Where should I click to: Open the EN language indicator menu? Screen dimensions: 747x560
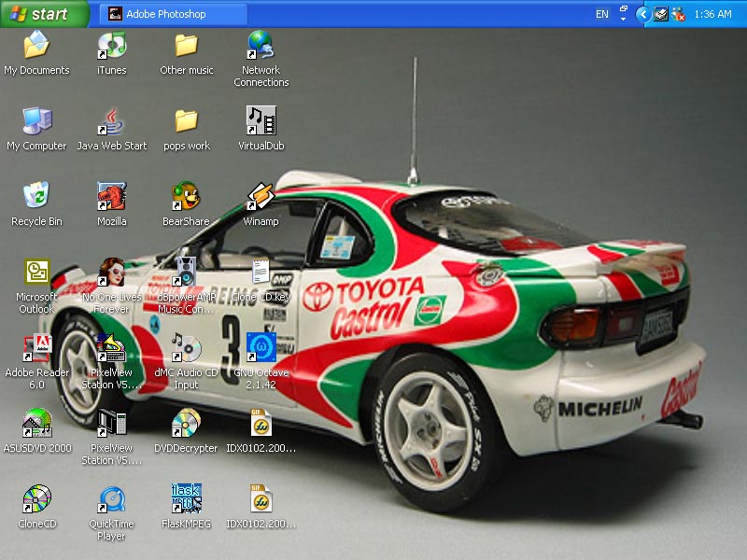(x=601, y=14)
